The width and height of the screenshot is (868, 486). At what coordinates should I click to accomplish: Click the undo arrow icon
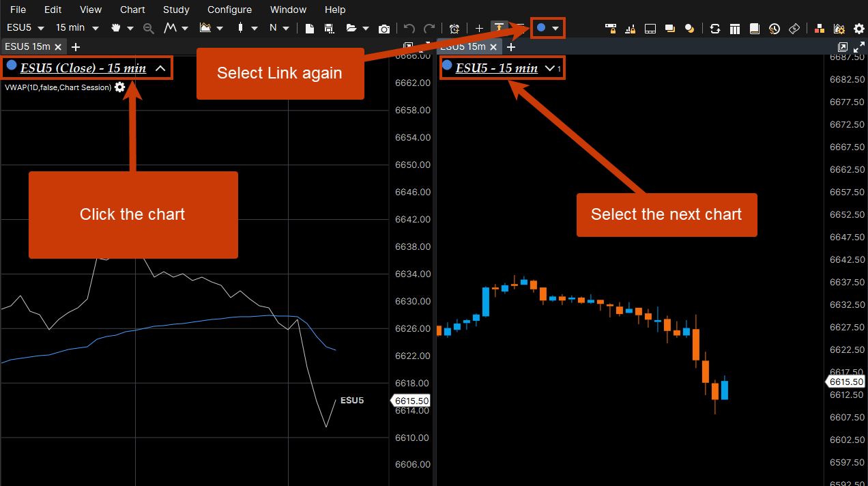pos(409,28)
